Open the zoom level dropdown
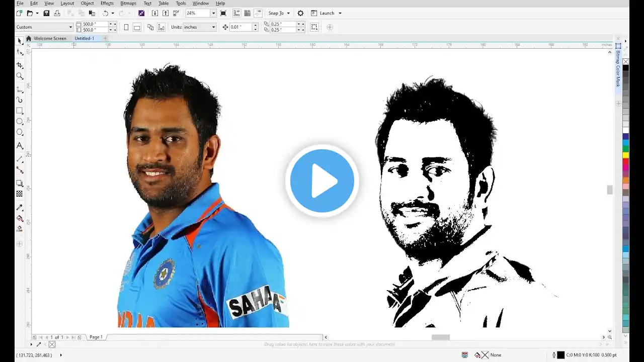Screen dimensions: 644x362 tap(213, 13)
